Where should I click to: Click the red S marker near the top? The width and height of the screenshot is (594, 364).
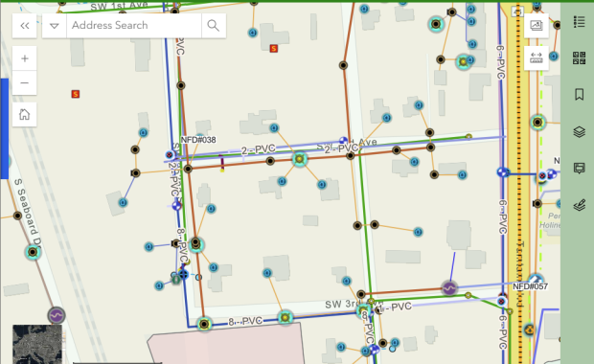point(273,49)
